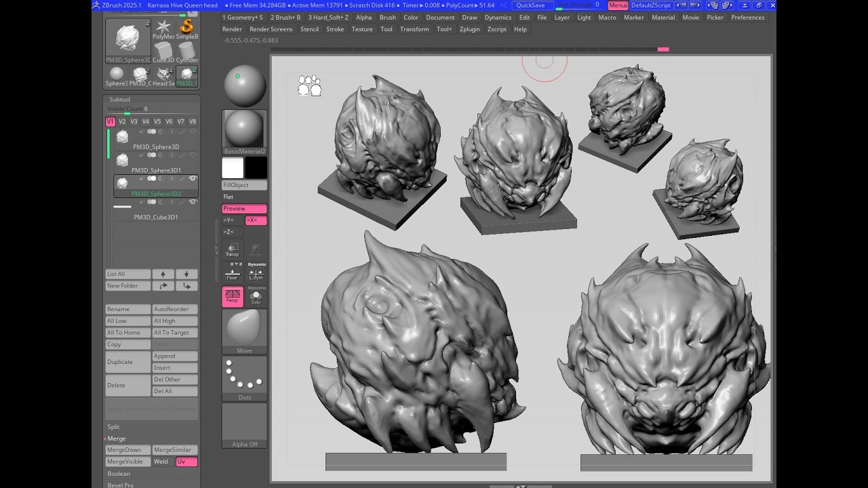Expand the Split section
This screenshot has height=488, width=868.
113,427
